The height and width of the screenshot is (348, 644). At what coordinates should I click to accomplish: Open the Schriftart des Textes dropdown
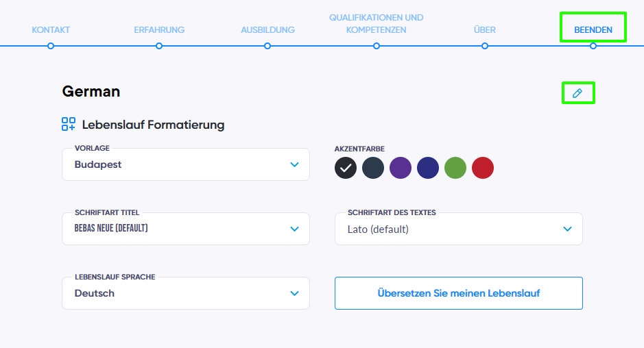tap(459, 229)
